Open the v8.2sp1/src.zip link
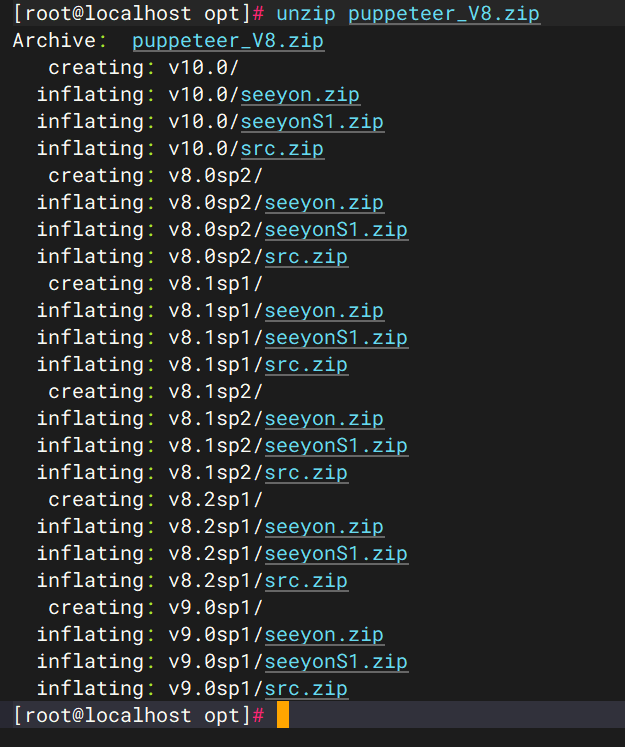Screen dimensions: 625x747 (306, 581)
